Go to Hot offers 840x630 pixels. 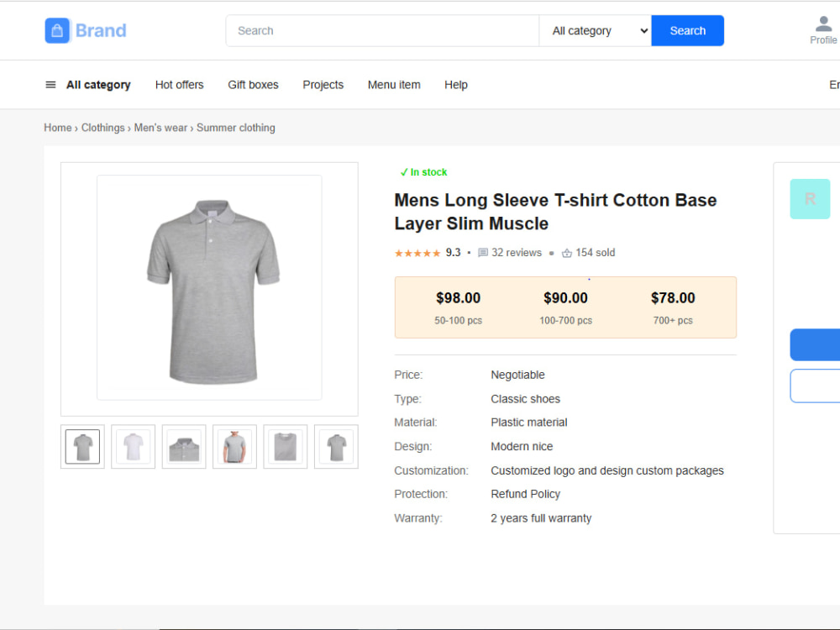pos(180,85)
